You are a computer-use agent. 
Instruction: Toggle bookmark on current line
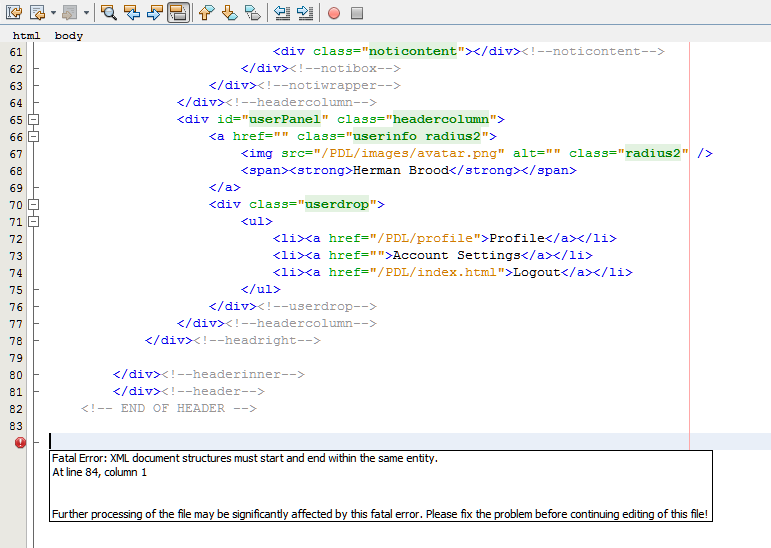point(253,13)
